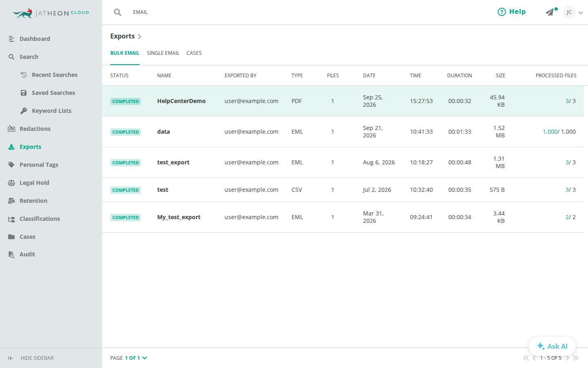Viewport: 588px width, 368px height.
Task: Expand the user account dropdown chevron
Action: pos(581,13)
